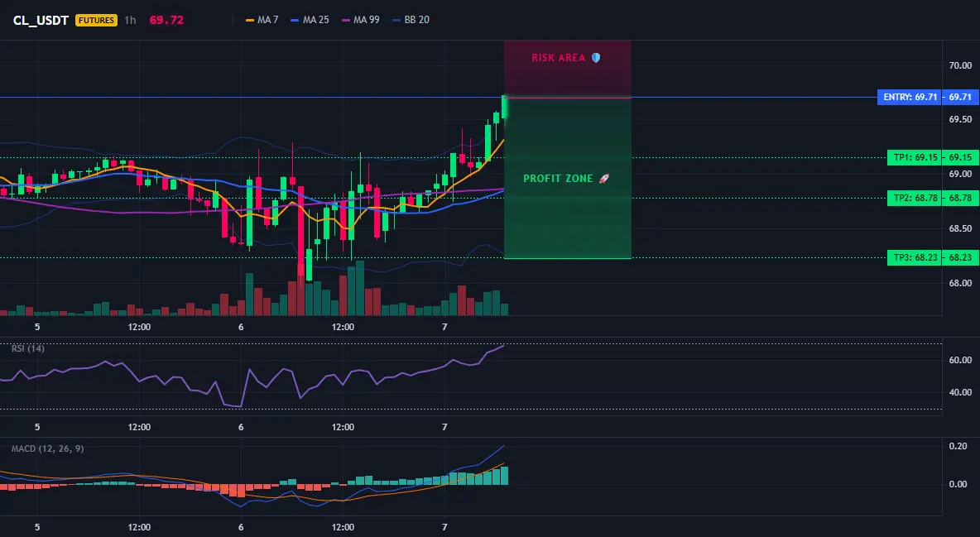Viewport: 980px width, 537px height.
Task: Click the TP3: 68.23 target label
Action: (915, 257)
